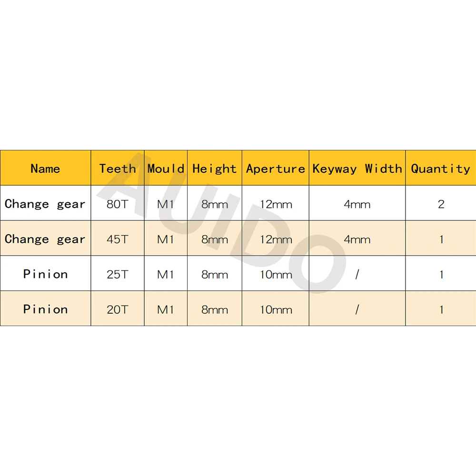Click the Quantity column header
Screen dimensions: 476x476
click(x=441, y=168)
